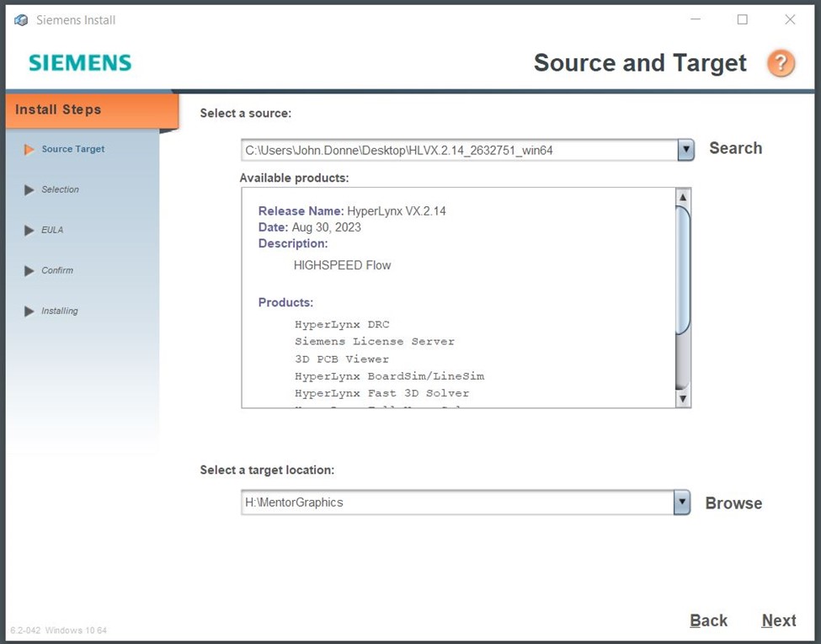Click the scroll down arrow in products list

tap(683, 398)
